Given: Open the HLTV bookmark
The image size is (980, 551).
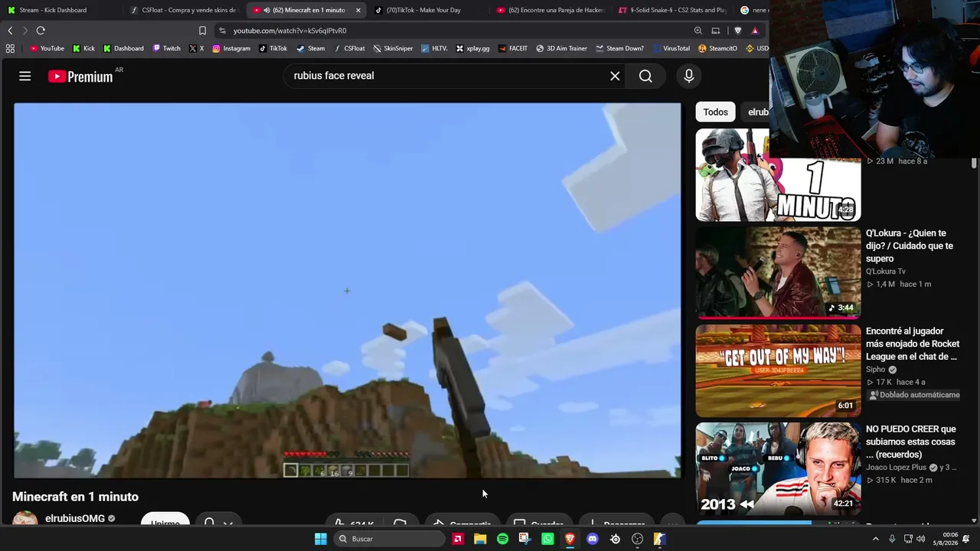Looking at the screenshot, I should pyautogui.click(x=434, y=48).
